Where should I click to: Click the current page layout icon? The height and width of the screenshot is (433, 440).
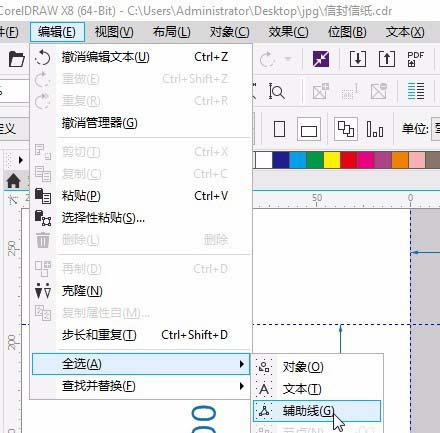(x=375, y=129)
